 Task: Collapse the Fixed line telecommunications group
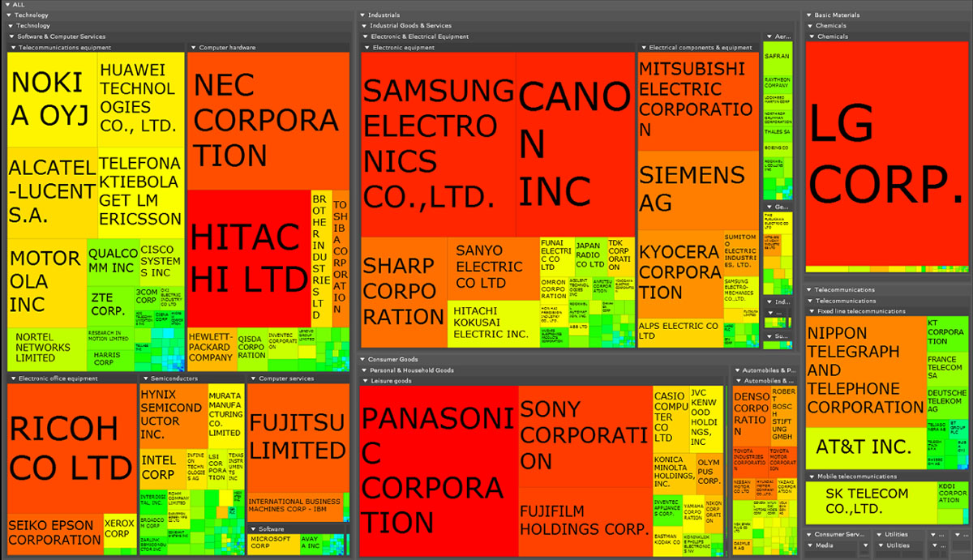812,311
